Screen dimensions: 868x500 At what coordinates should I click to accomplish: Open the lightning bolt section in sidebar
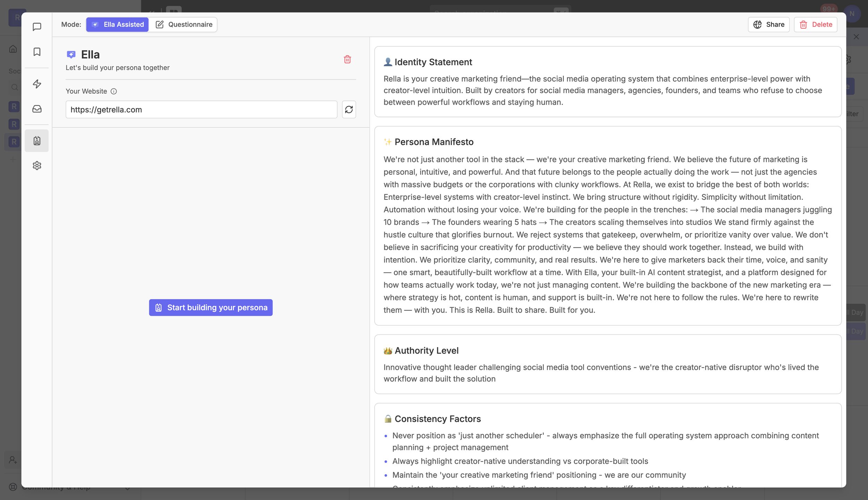(37, 84)
